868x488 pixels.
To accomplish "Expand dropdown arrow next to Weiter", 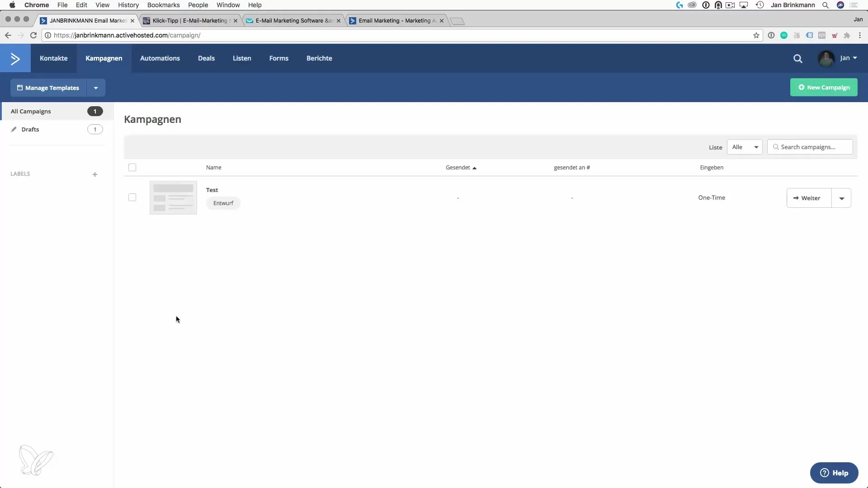I will (x=841, y=198).
